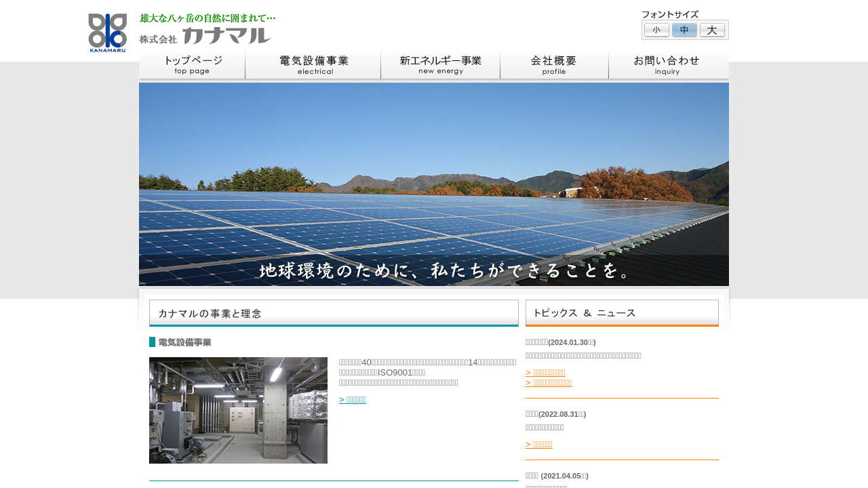868x488 pixels.
Task: Click the electrical equipment room photo
Action: pyautogui.click(x=238, y=410)
